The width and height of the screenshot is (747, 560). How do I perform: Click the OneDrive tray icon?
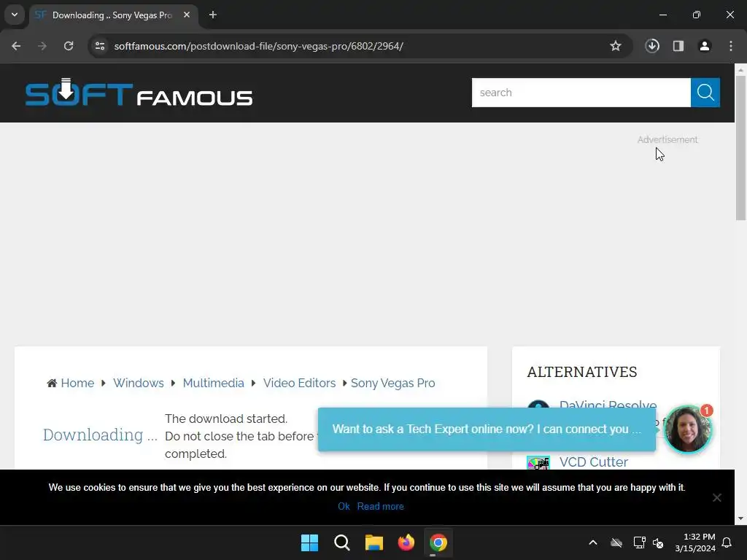pos(616,542)
